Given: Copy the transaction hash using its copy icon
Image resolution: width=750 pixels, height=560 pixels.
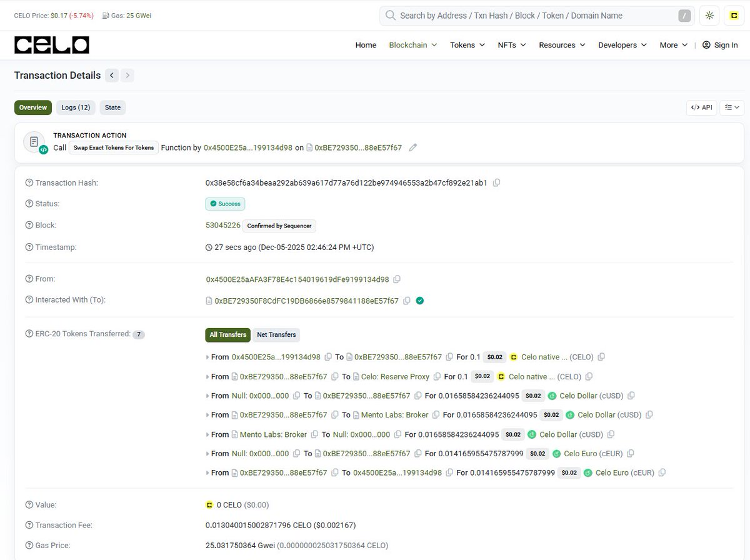Looking at the screenshot, I should click(497, 182).
